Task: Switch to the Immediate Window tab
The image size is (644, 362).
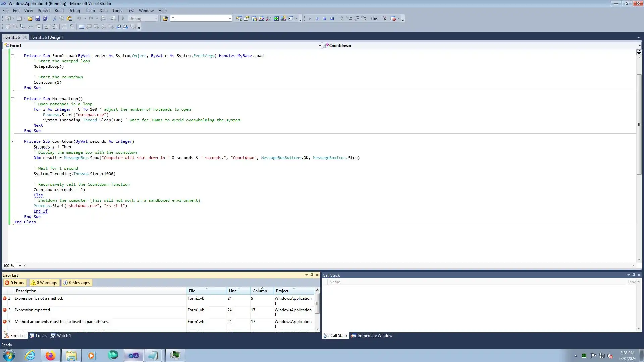Action: pyautogui.click(x=372, y=336)
